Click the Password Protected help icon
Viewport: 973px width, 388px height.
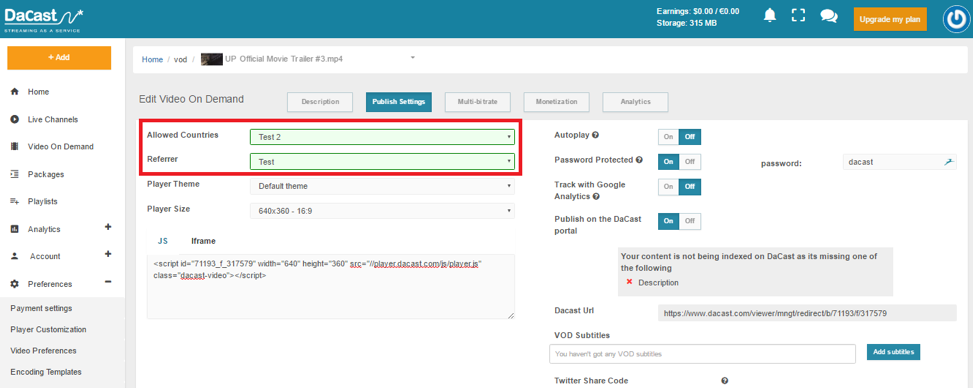[x=639, y=160]
